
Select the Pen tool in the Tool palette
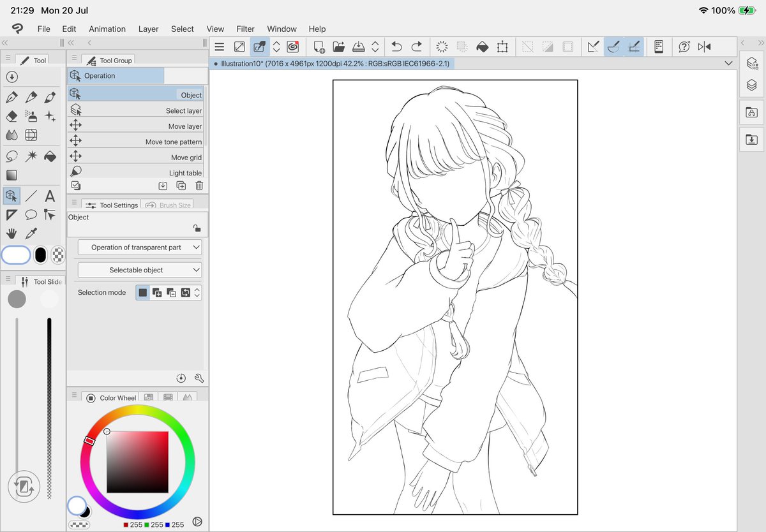click(x=11, y=98)
